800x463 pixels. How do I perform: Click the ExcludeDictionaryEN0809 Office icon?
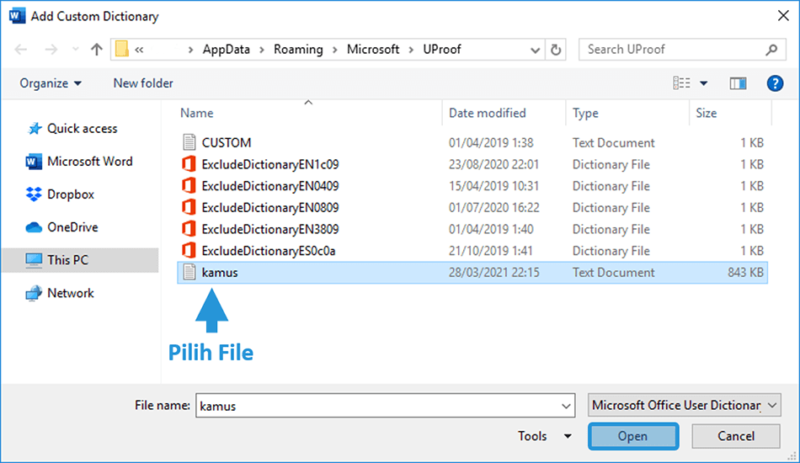[x=189, y=207]
